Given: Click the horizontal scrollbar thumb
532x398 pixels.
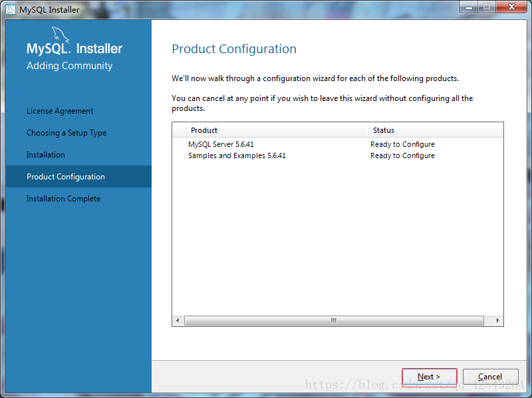Looking at the screenshot, I should click(334, 320).
